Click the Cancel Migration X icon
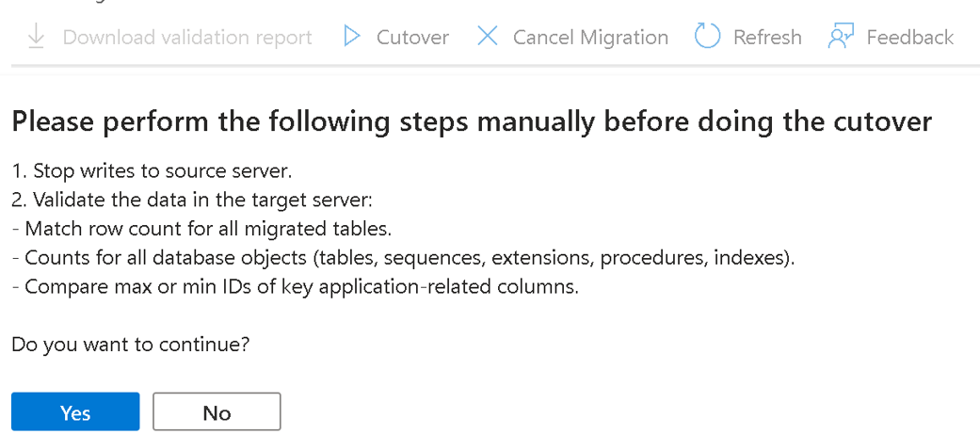 point(488,37)
